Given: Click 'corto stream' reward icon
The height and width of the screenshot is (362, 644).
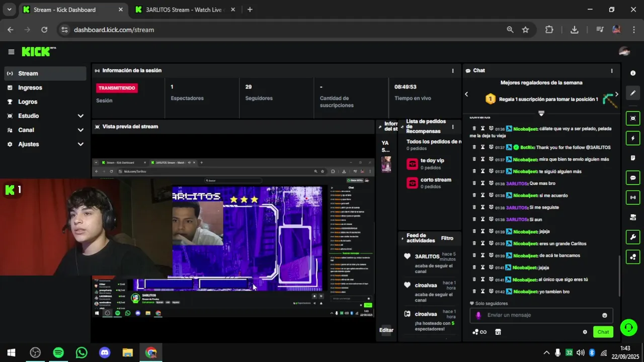Looking at the screenshot, I should coord(412,183).
